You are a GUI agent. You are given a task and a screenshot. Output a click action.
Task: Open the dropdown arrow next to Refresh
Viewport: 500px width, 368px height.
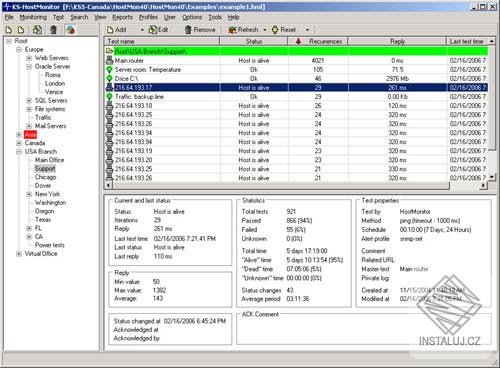(265, 30)
